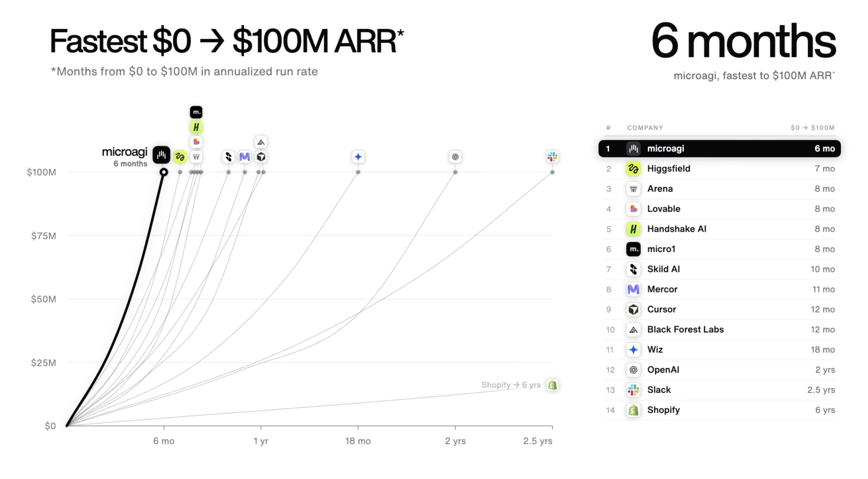Select the highlighted microagi row in the table
868x479 pixels.
click(x=719, y=149)
